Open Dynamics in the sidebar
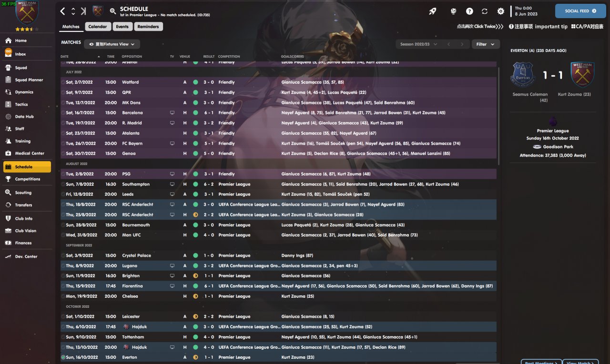The image size is (610, 364). coord(26,92)
